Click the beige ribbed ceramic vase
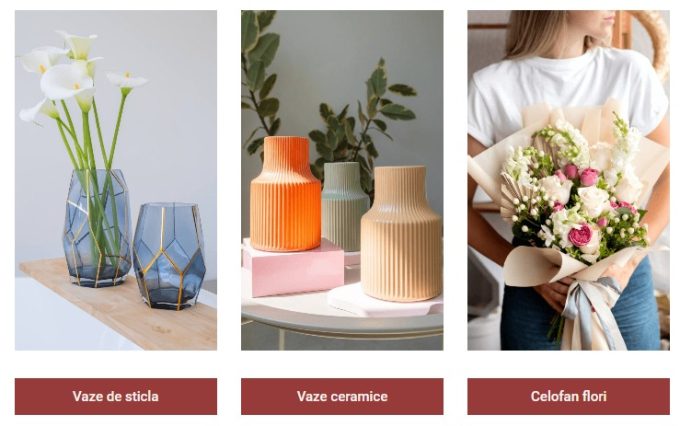This screenshot has width=680, height=426. tap(402, 233)
